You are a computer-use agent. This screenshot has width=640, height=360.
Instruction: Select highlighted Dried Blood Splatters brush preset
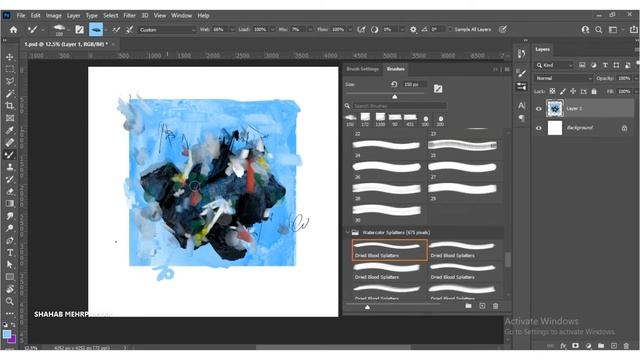pos(390,250)
